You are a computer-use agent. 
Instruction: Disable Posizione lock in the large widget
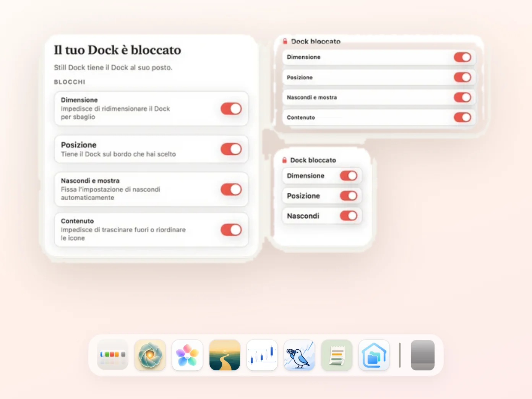(231, 149)
